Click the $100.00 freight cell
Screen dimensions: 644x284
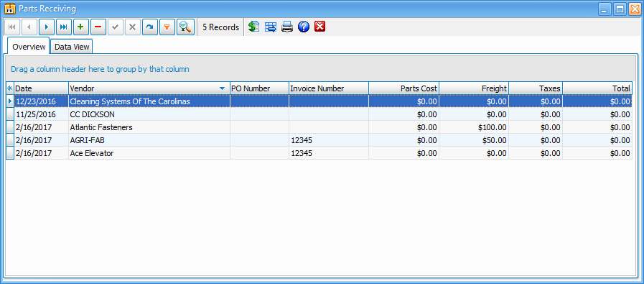point(474,127)
